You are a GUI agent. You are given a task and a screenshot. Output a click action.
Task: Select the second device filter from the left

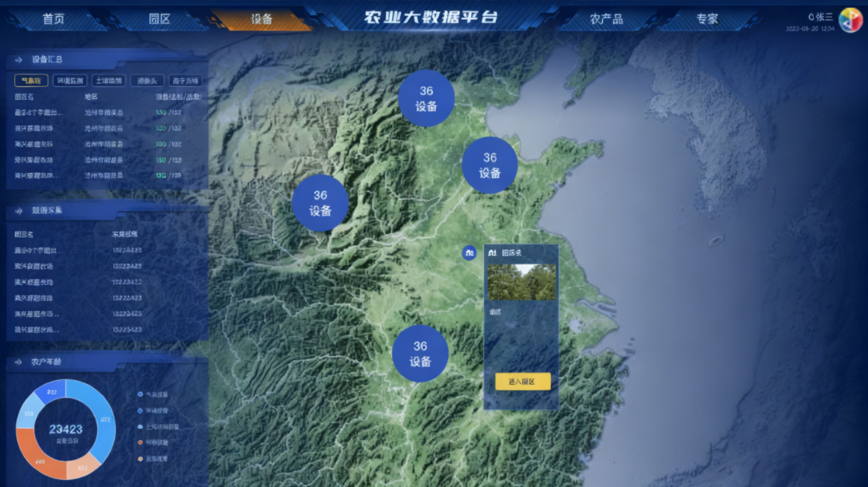69,81
